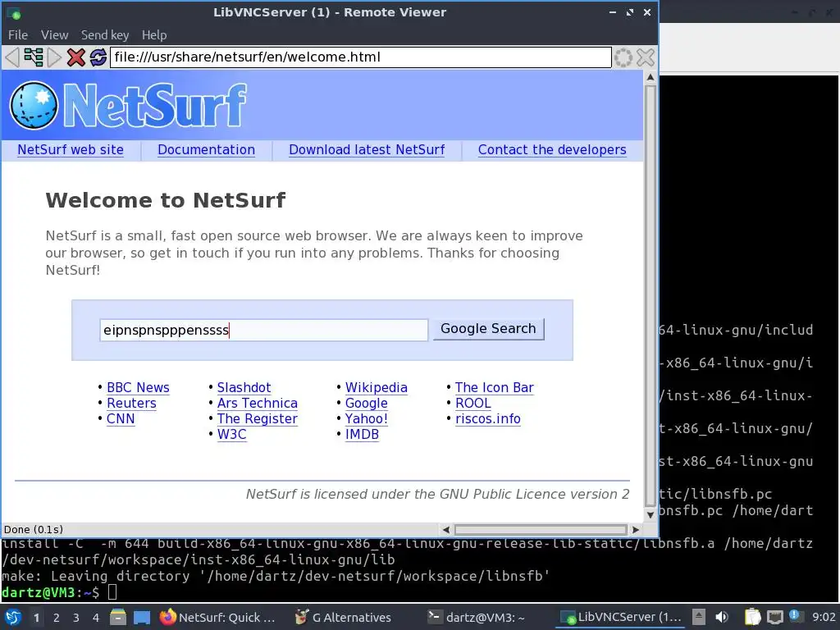
Task: Switch to the NetSurf Quick taskbar window
Action: tap(217, 617)
